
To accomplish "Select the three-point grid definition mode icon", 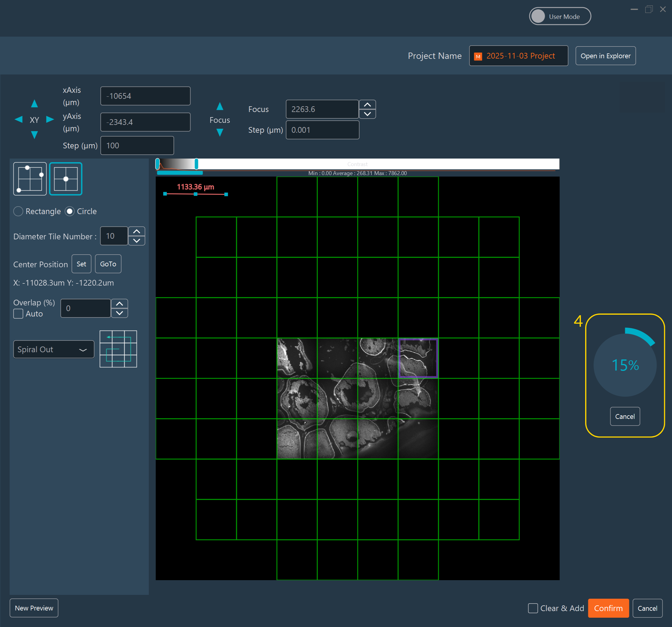I will point(30,179).
